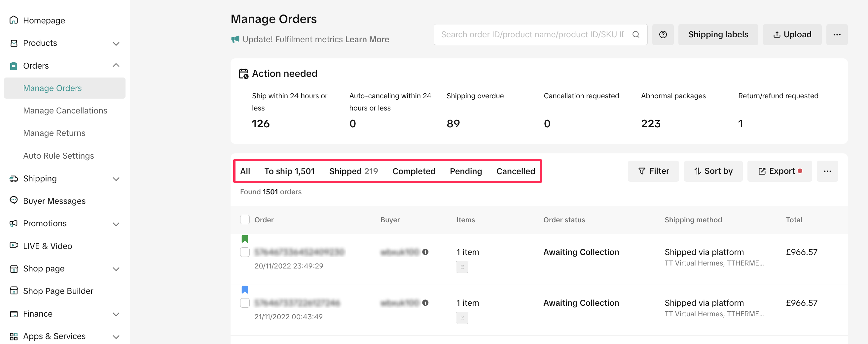The width and height of the screenshot is (868, 344).
Task: Click the help question mark icon
Action: [663, 35]
